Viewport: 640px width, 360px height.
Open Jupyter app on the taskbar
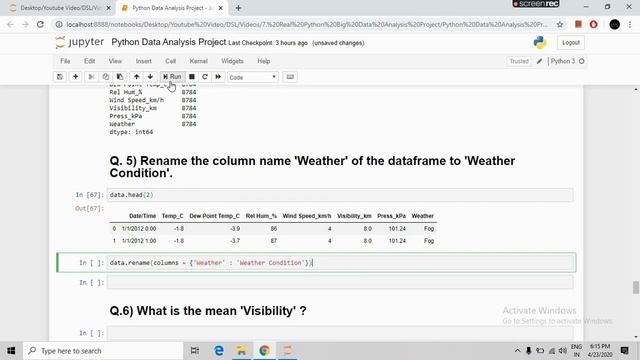287,351
